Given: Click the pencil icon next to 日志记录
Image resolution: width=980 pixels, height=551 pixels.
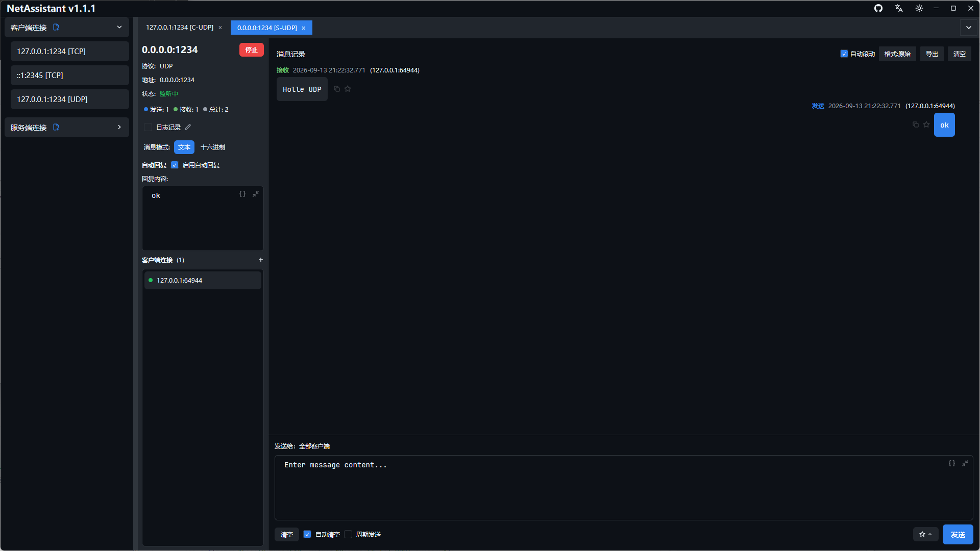Looking at the screenshot, I should click(x=188, y=127).
